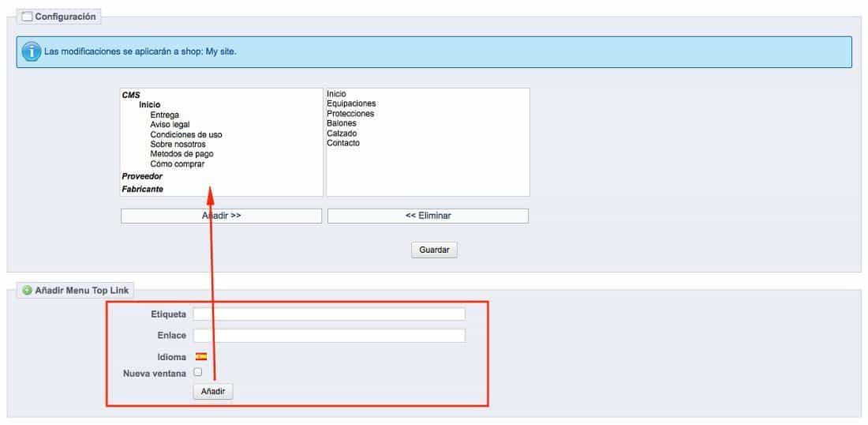
Task: Select Inicio in the selected menu list
Action: 337,94
